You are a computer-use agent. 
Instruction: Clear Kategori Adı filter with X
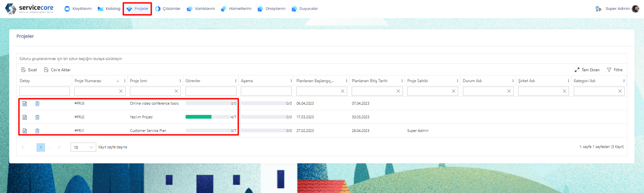620,91
